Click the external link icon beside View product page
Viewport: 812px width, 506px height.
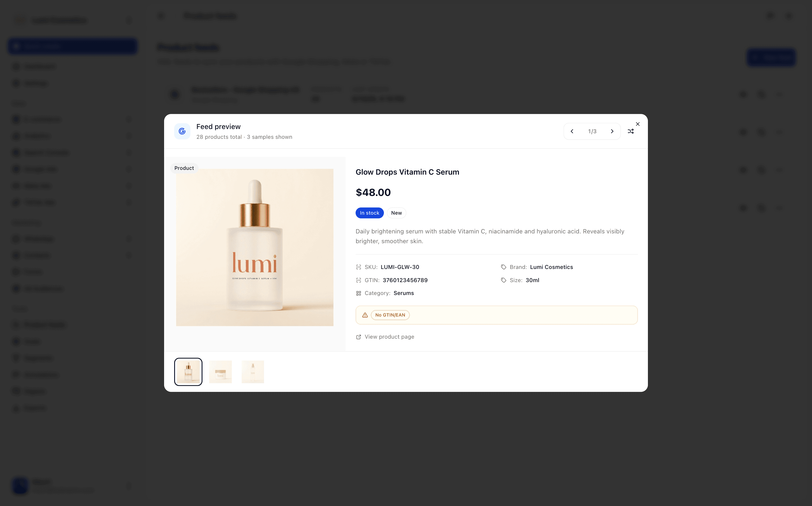[x=358, y=337]
